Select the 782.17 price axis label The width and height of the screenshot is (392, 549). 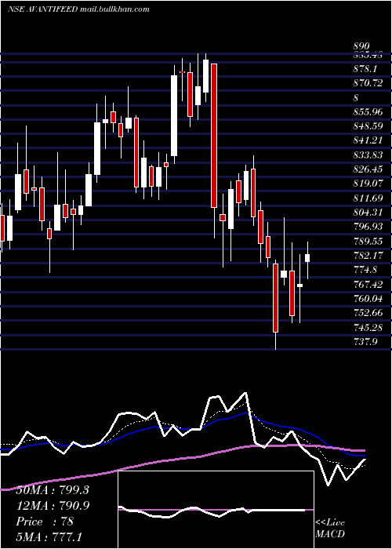[x=368, y=255]
